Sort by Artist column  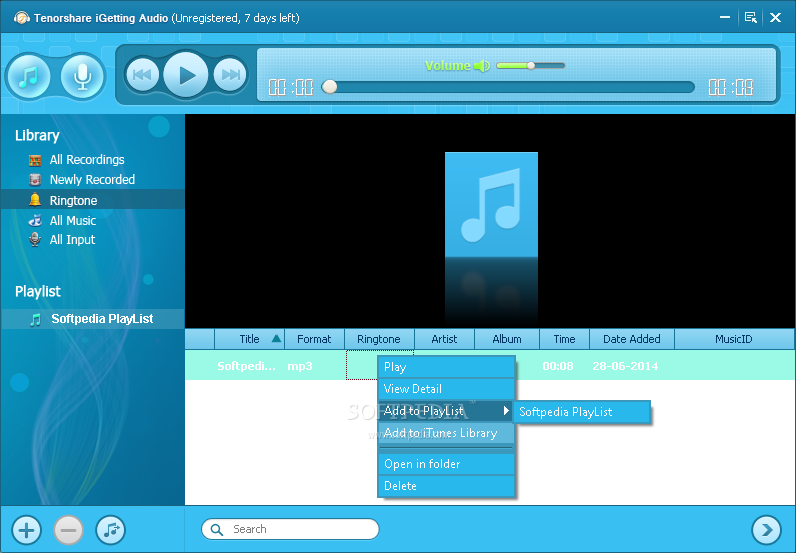(x=444, y=339)
